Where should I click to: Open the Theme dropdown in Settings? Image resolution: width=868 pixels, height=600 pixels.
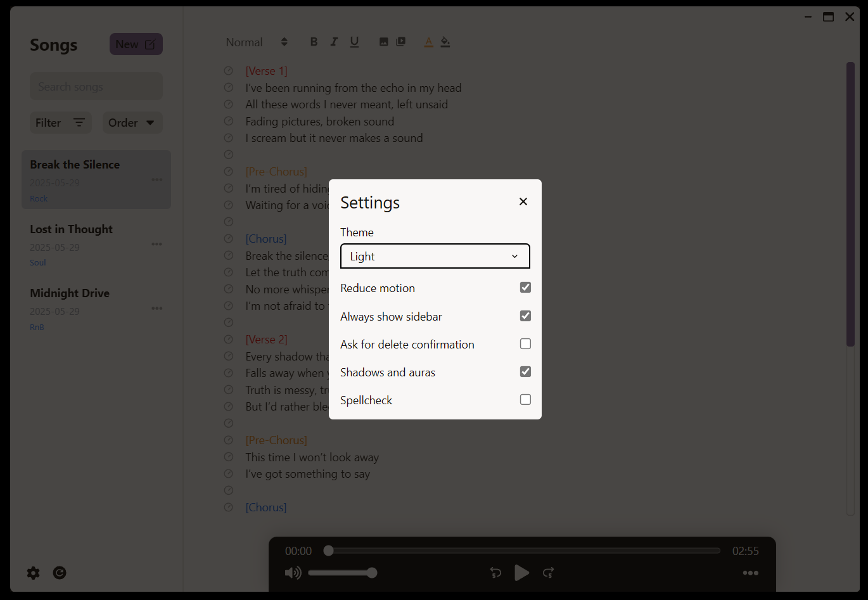tap(435, 256)
